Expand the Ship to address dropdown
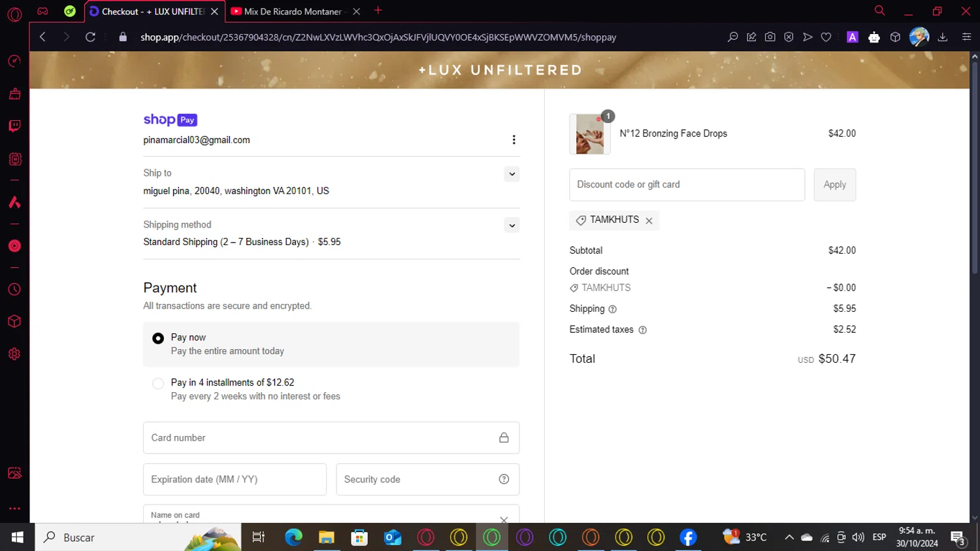 click(512, 174)
